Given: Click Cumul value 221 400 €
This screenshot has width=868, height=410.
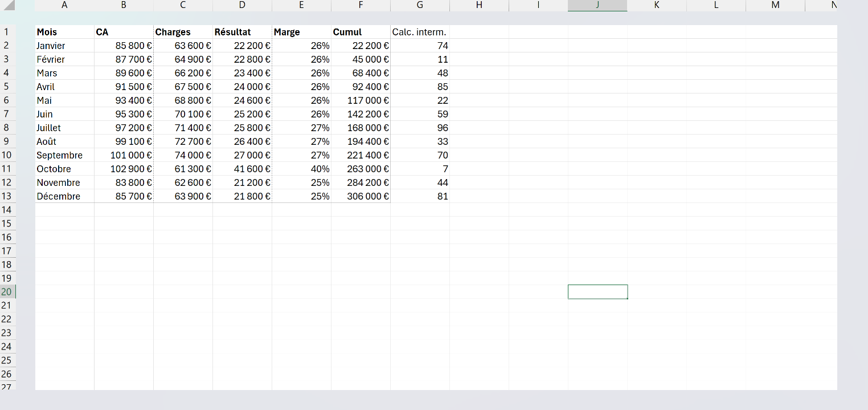Looking at the screenshot, I should pyautogui.click(x=361, y=155).
